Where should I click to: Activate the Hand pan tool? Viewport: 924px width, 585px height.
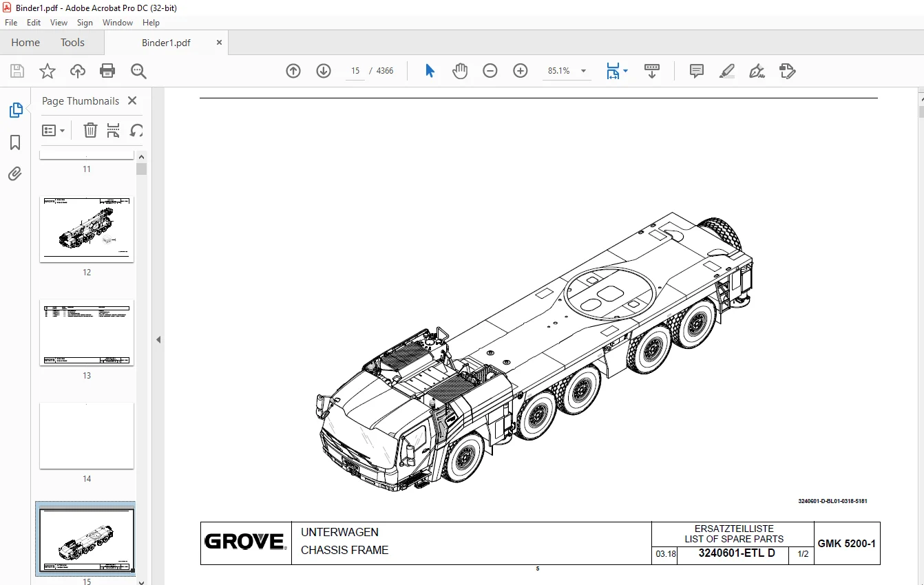point(460,71)
